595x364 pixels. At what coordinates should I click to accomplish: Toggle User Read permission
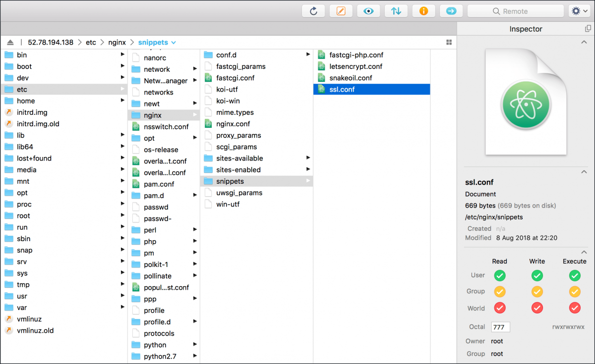499,275
